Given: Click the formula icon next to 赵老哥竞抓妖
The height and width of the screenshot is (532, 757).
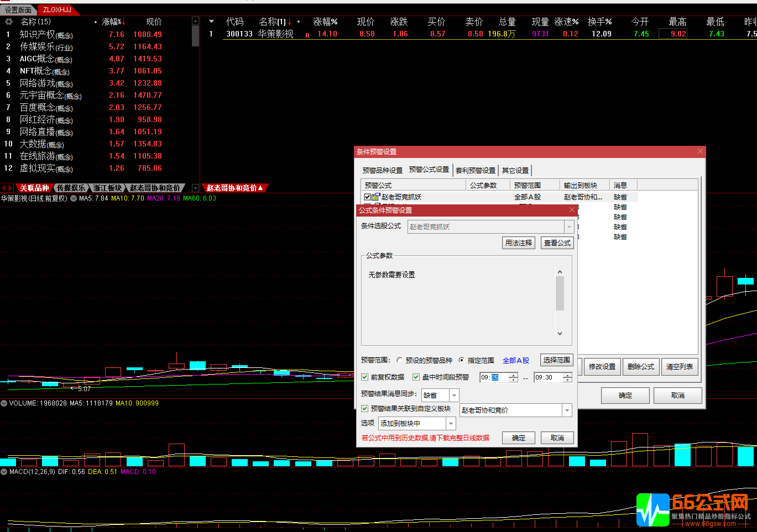Looking at the screenshot, I should 375,197.
